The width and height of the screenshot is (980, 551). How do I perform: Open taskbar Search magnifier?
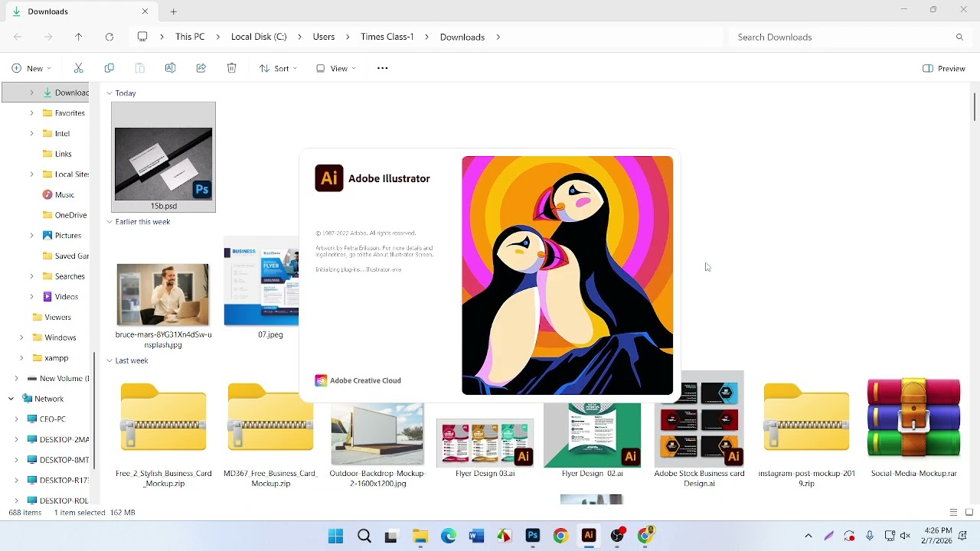point(364,536)
